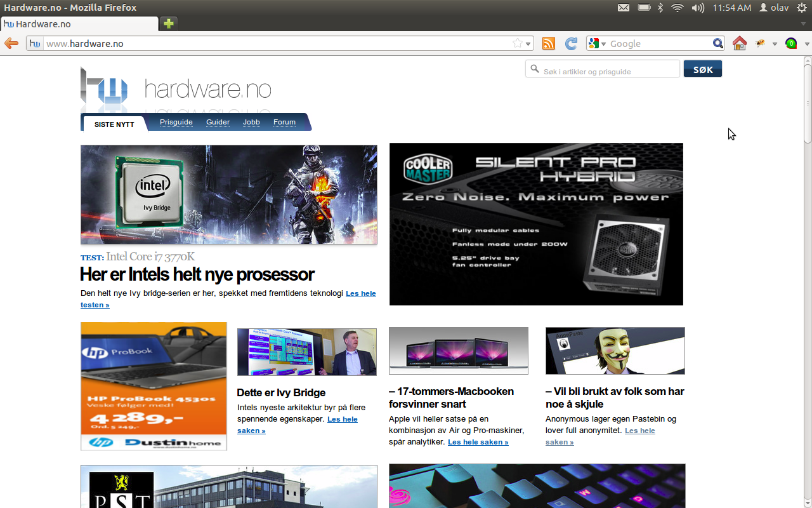Click the Cooler Master Silent Pro Hybrid ad
Image resolution: width=812 pixels, height=508 pixels.
[536, 224]
